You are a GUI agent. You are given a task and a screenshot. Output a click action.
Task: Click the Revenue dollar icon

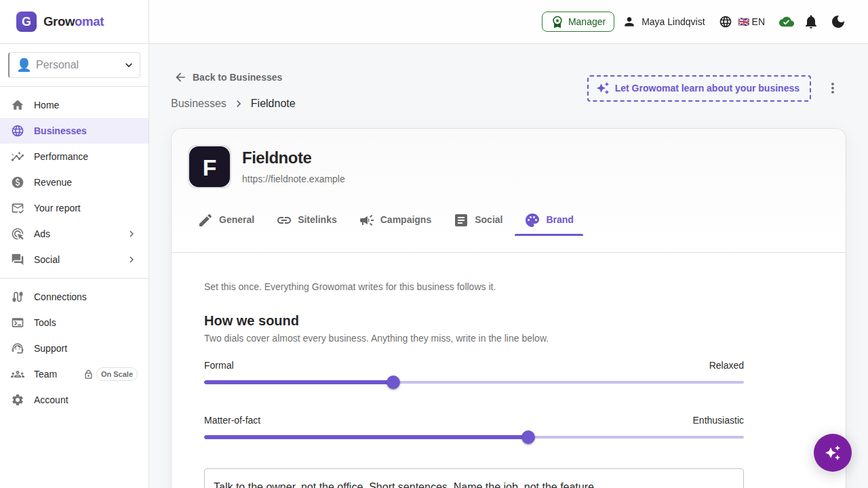18,182
